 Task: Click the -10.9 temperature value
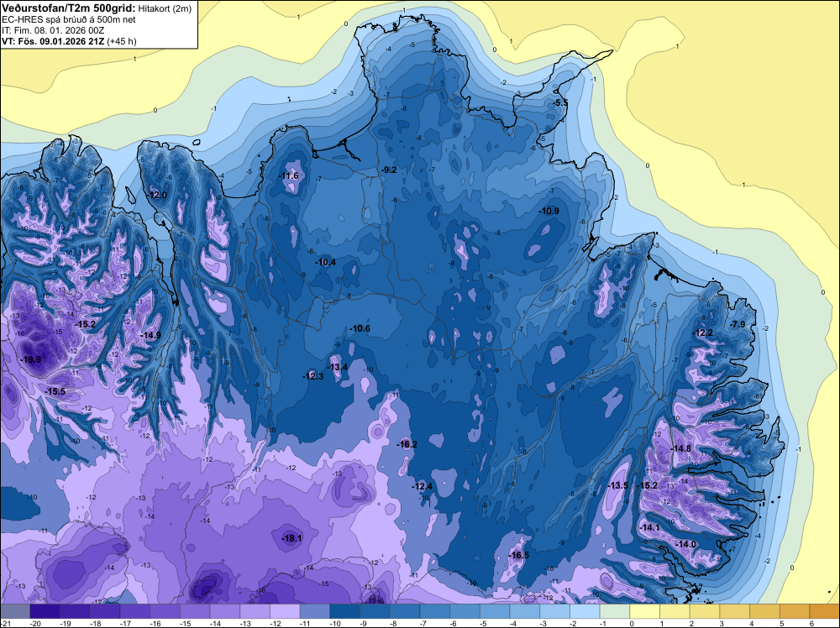tap(549, 211)
